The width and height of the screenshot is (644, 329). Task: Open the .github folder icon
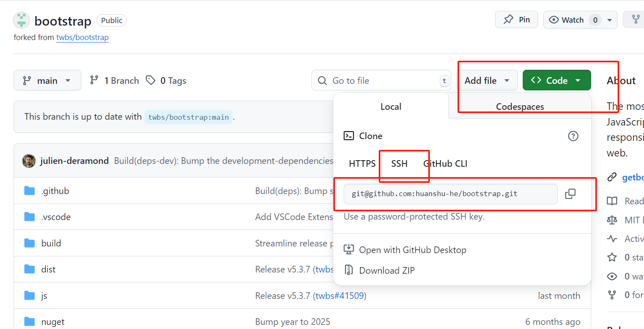[x=29, y=191]
